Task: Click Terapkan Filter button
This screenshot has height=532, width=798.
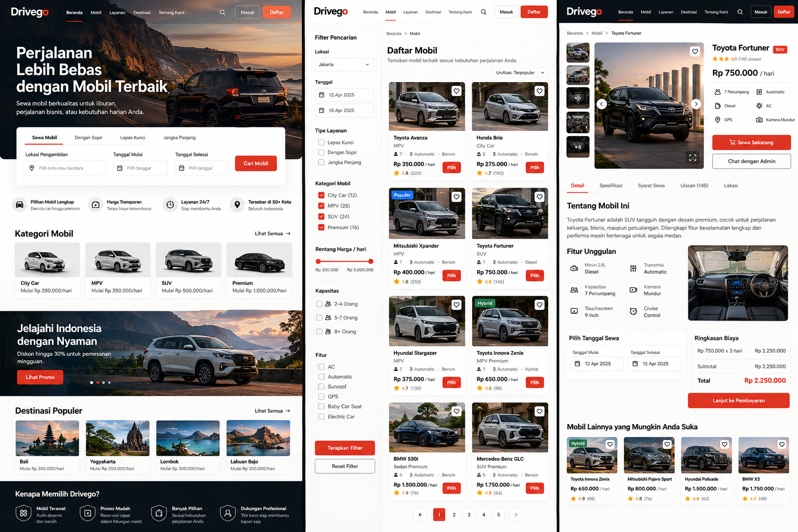Action: (345, 448)
